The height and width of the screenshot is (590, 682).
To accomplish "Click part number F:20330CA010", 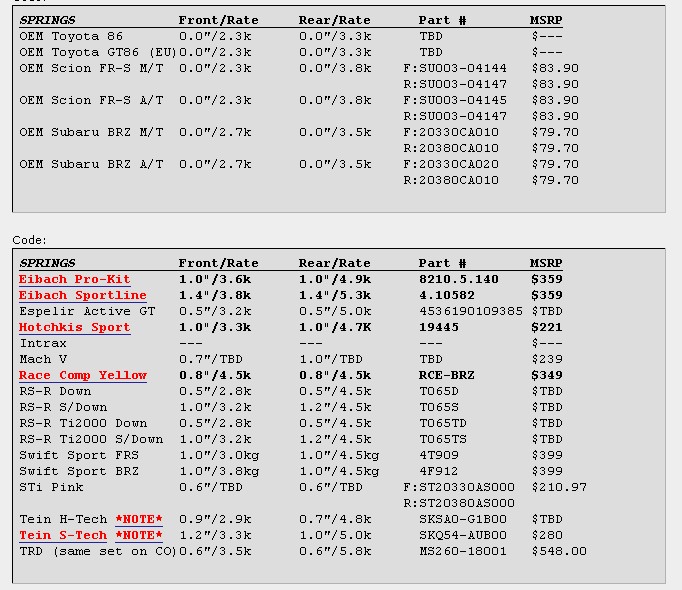I will coord(451,132).
